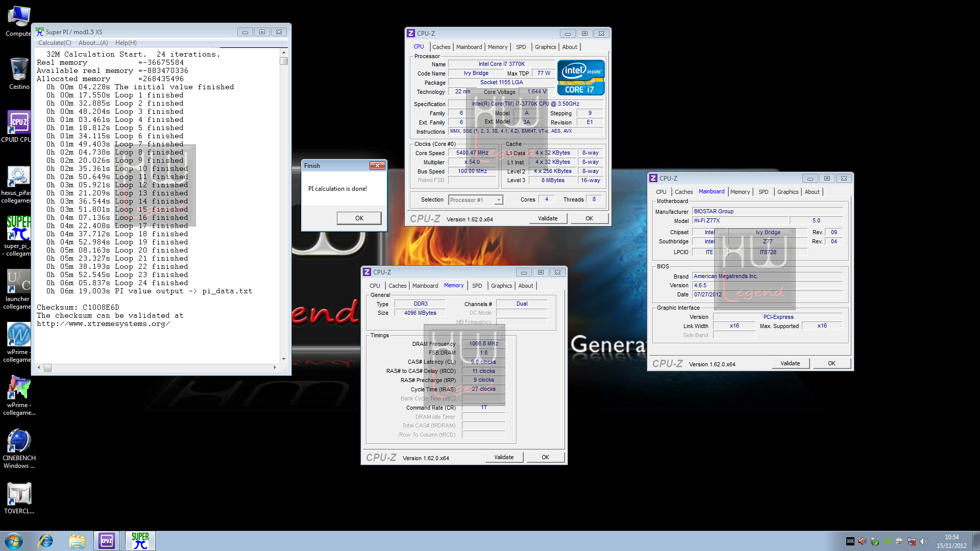Open the Help(H) menu in Super PI
Screen dimensions: 980x551
(x=126, y=43)
